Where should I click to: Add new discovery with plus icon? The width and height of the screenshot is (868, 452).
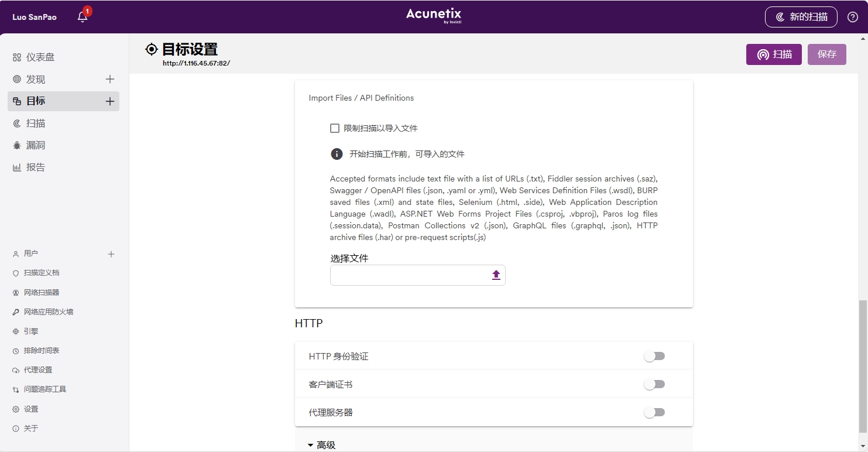[109, 79]
